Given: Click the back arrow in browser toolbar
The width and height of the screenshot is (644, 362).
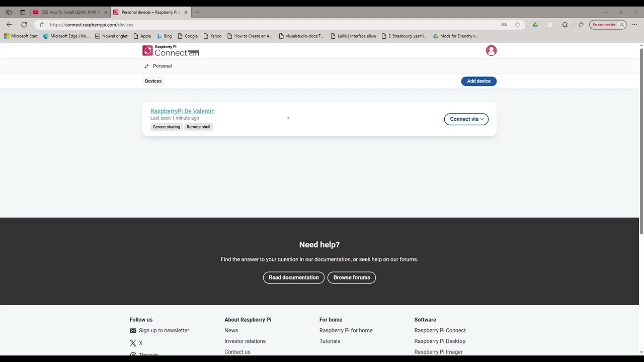Looking at the screenshot, I should point(9,25).
